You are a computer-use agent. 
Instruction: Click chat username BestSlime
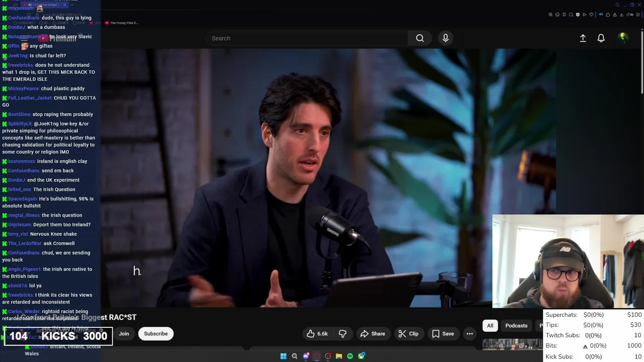19,114
